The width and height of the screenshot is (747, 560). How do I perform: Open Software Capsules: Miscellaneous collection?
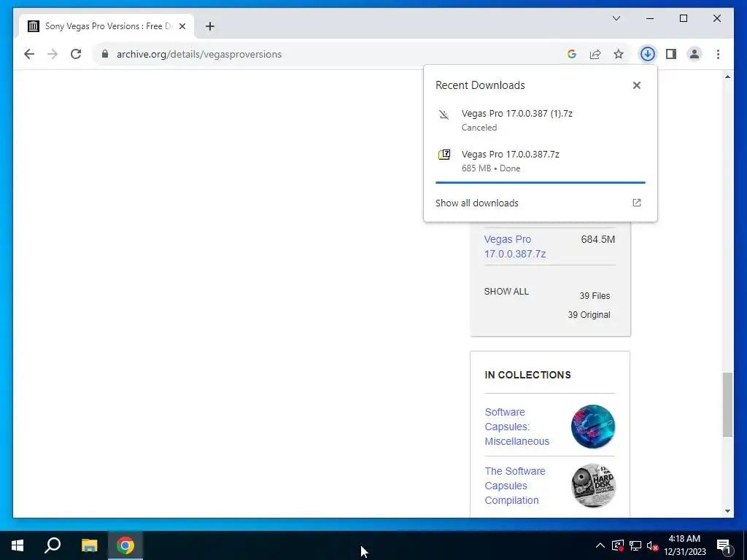point(517,427)
